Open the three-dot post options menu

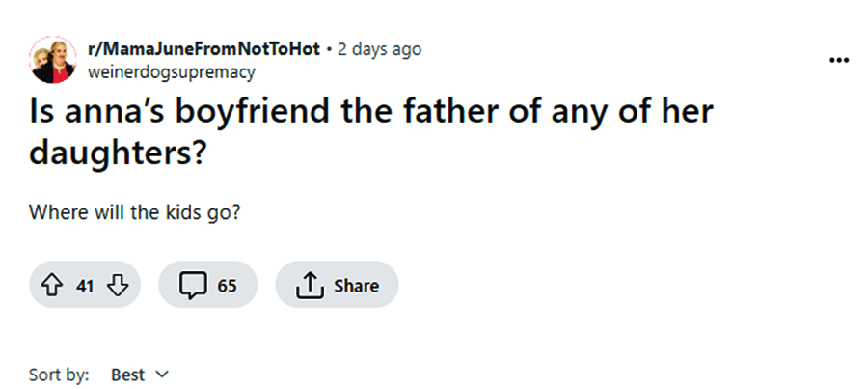839,60
